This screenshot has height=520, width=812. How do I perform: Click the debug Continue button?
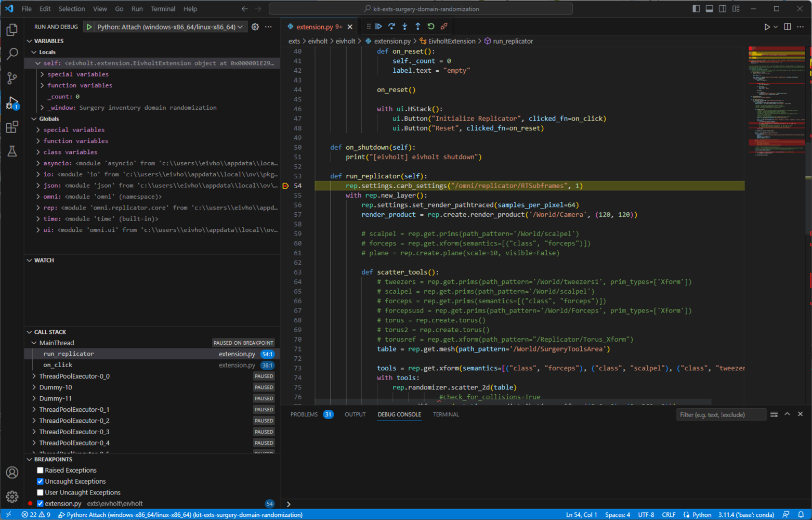click(378, 27)
